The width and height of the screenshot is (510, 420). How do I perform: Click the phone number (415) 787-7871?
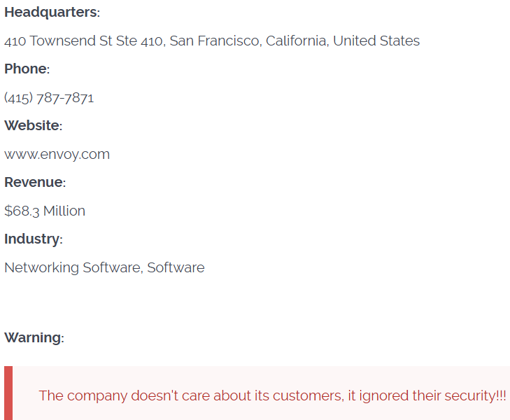coord(49,97)
